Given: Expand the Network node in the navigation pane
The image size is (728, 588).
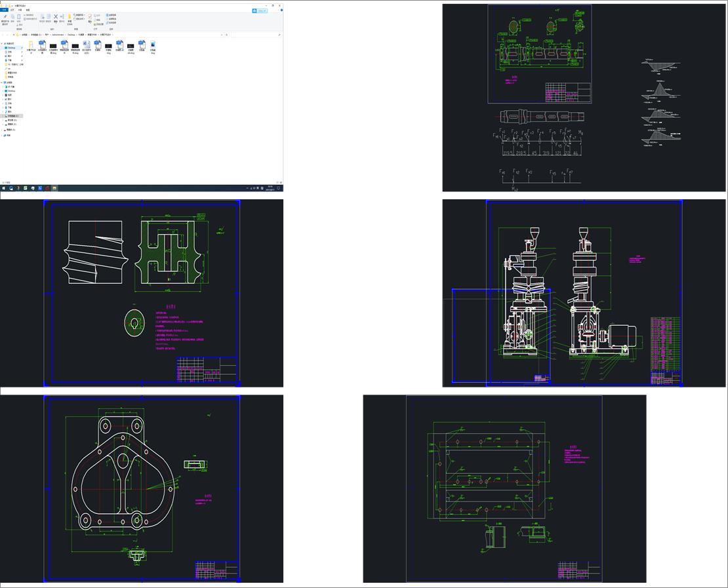Looking at the screenshot, I should tap(3, 135).
